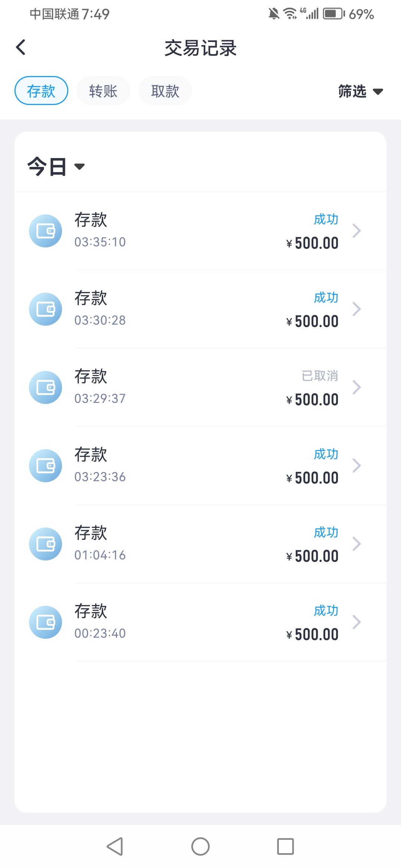Open details chevron for 00:23:40 deposit
The height and width of the screenshot is (868, 401).
356,622
